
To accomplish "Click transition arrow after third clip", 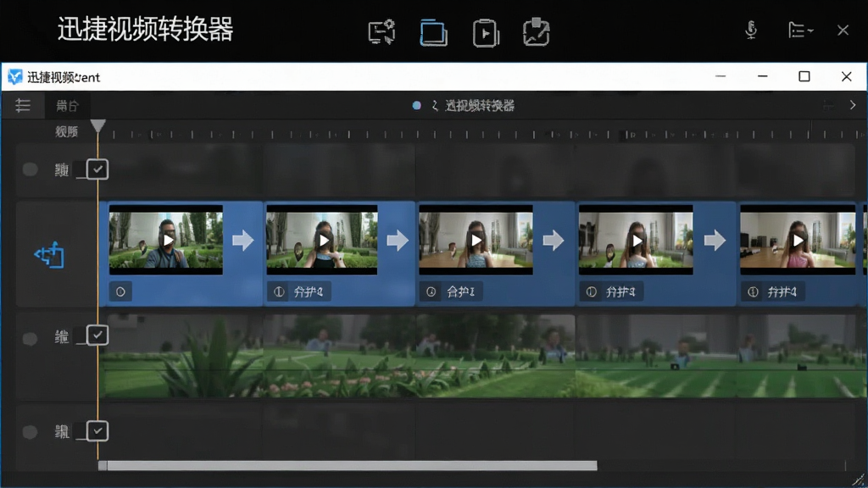I will 553,240.
